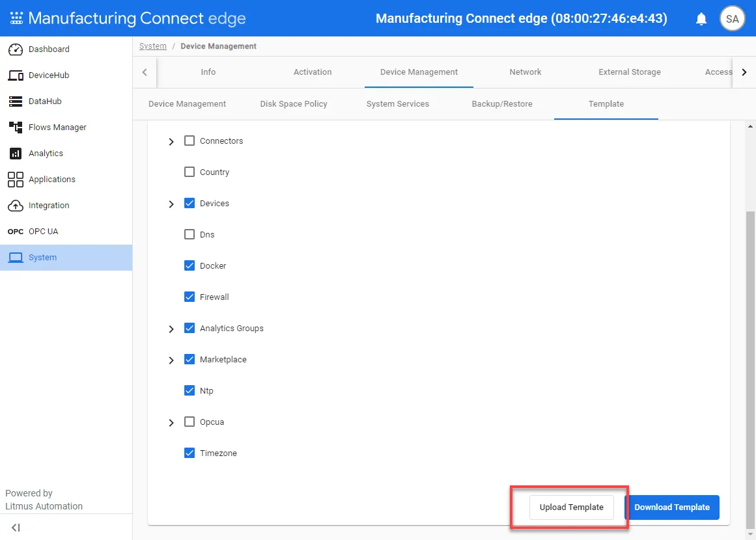Collapse the sidebar navigation

16,528
